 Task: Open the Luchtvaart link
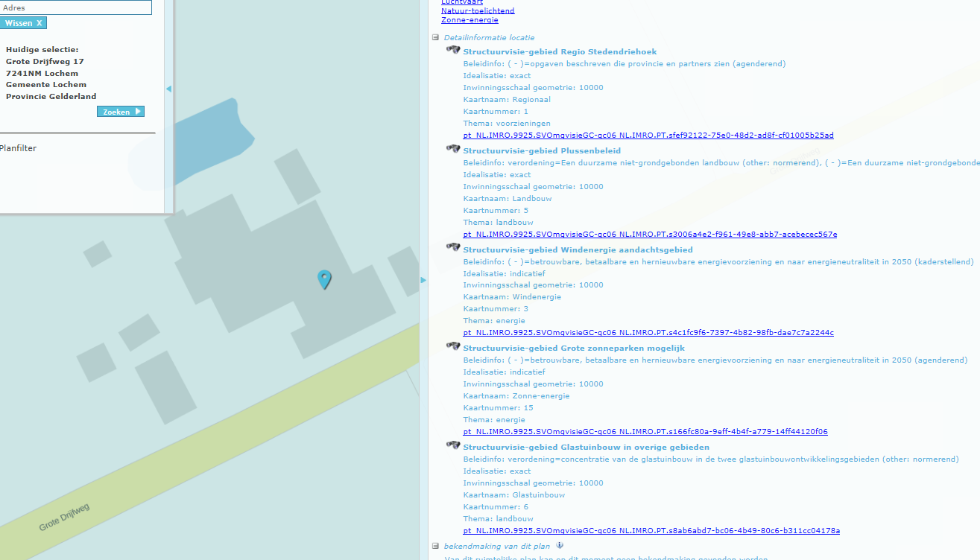click(462, 2)
